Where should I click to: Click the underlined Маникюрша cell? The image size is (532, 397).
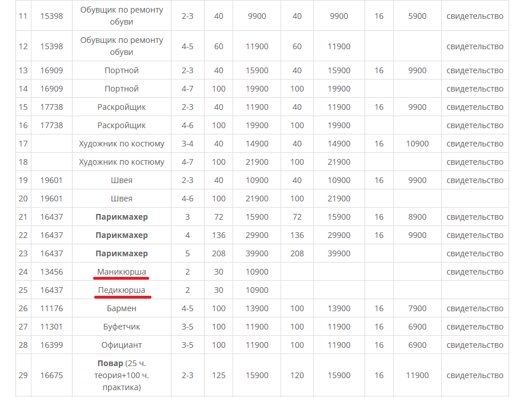click(121, 272)
